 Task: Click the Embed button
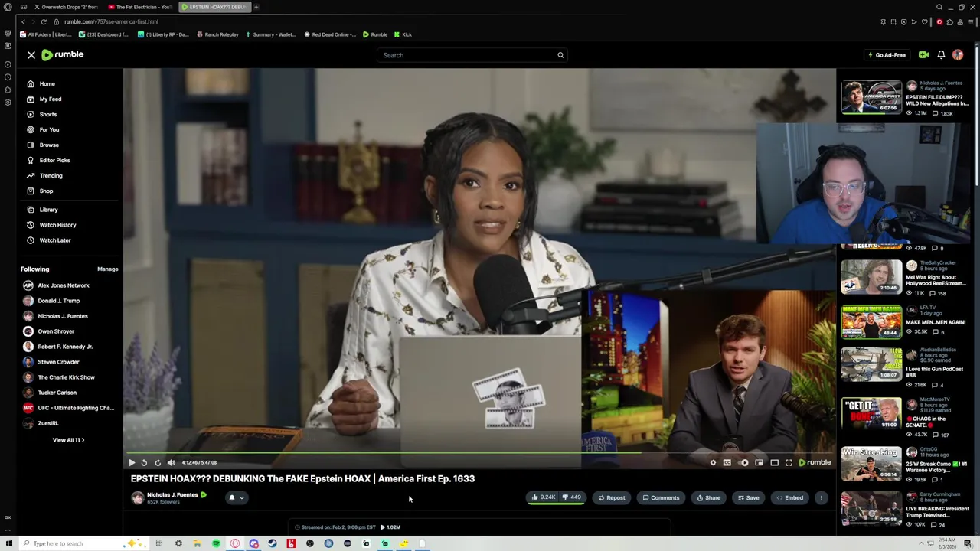click(x=790, y=497)
